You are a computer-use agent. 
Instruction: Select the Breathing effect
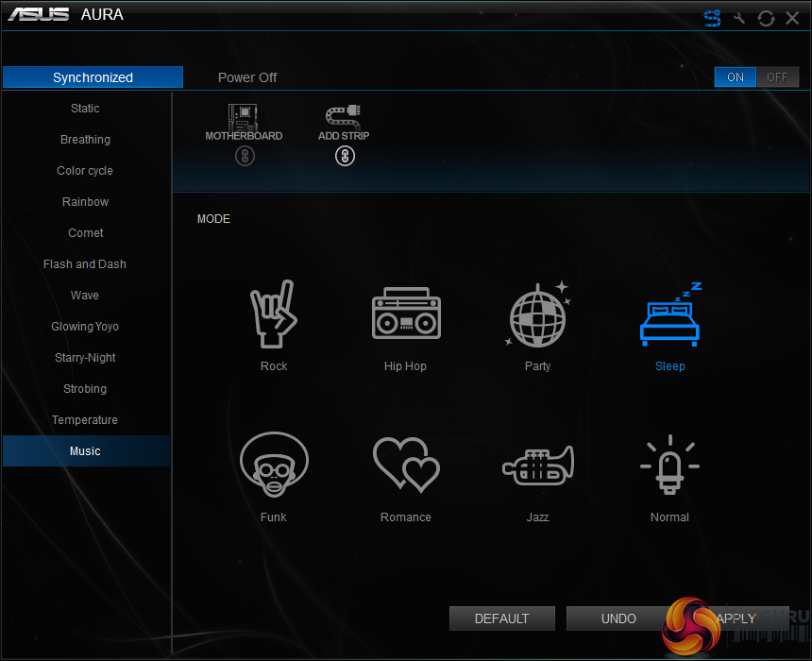(85, 140)
